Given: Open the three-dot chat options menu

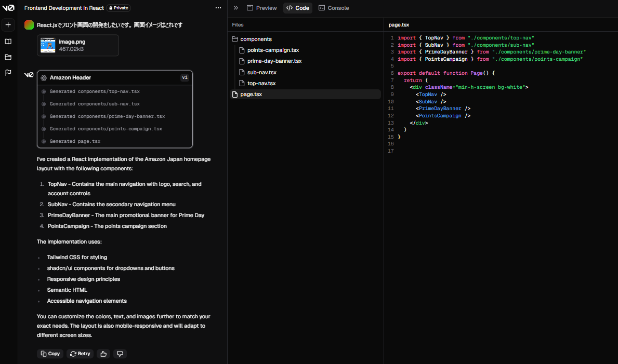Looking at the screenshot, I should (x=218, y=8).
